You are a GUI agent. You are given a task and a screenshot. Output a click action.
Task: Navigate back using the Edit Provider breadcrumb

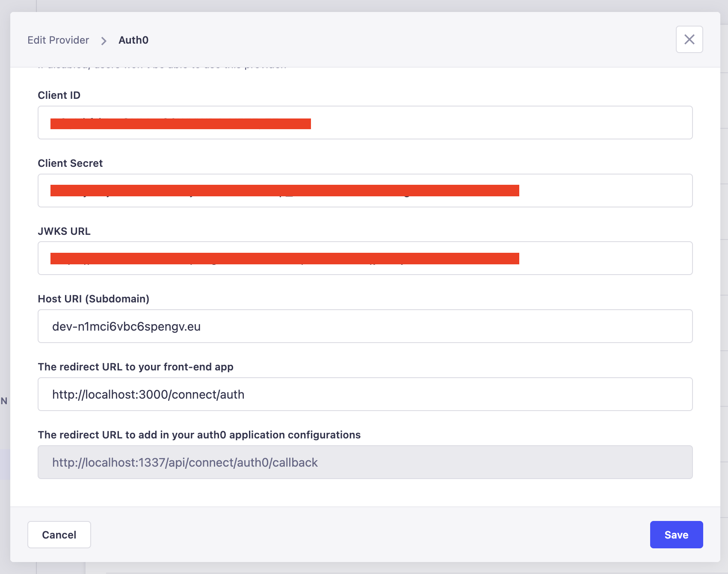point(58,40)
